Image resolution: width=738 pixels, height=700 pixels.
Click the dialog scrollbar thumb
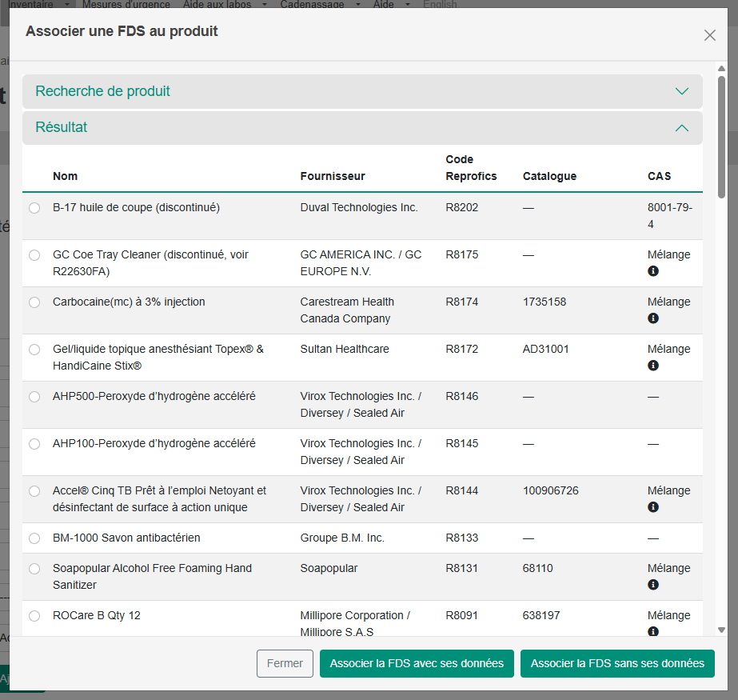click(x=721, y=137)
